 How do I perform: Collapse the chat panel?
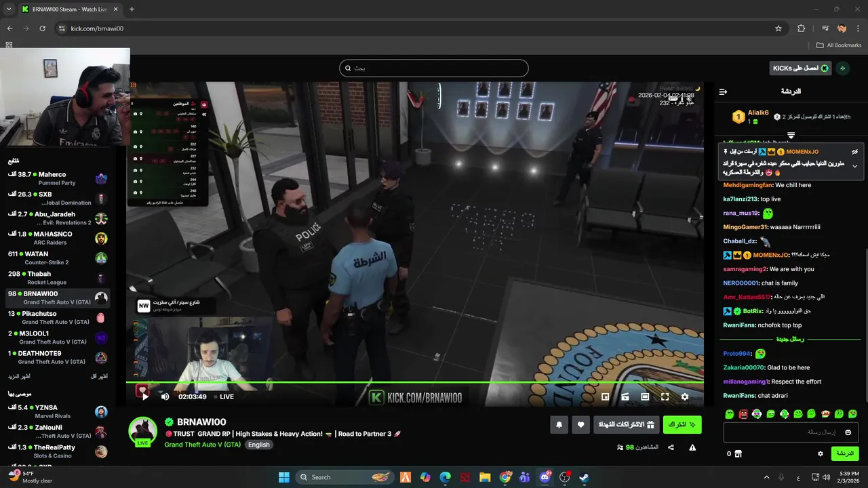[x=723, y=91]
